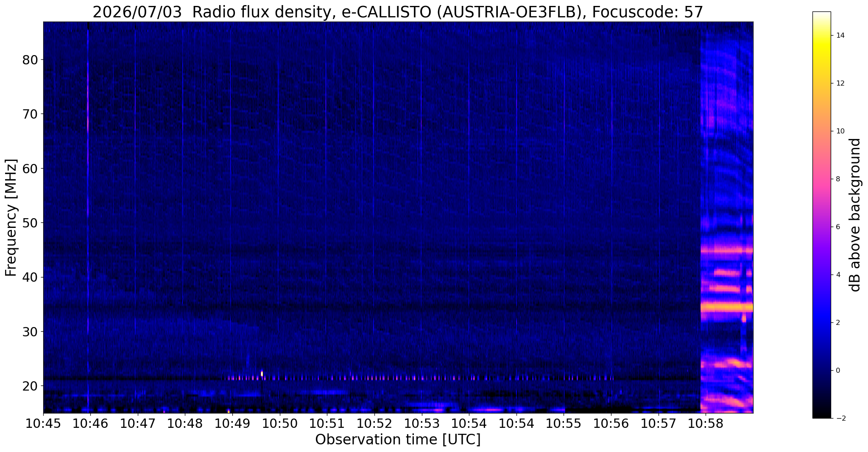Screen dimensions: 868x452
Task: Click the Observation time [UTC] axis label
Action: [x=398, y=440]
